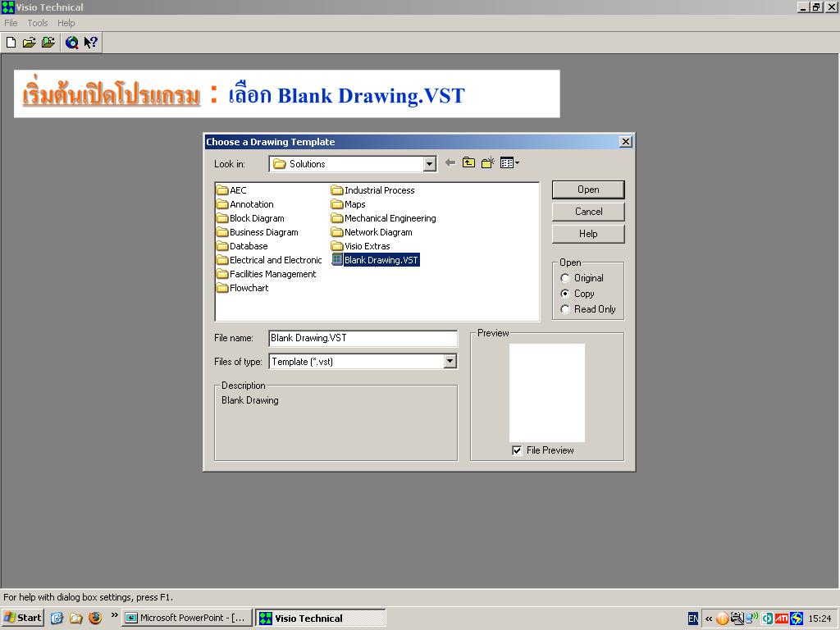Click the blank template preview thumbnail

547,393
